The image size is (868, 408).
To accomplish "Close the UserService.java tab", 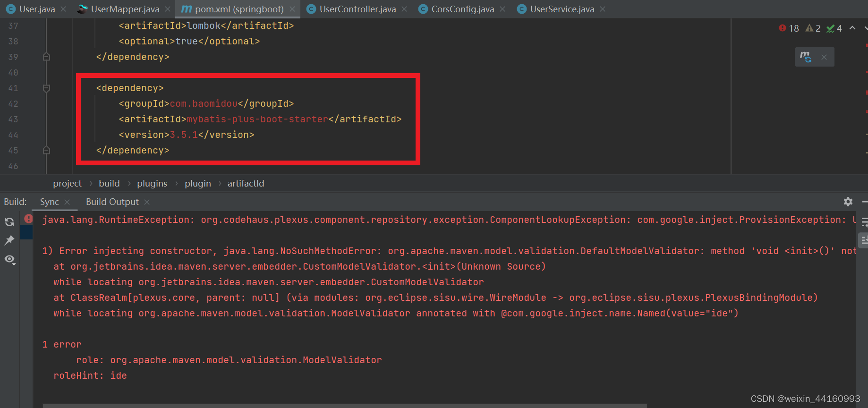I will coord(603,9).
